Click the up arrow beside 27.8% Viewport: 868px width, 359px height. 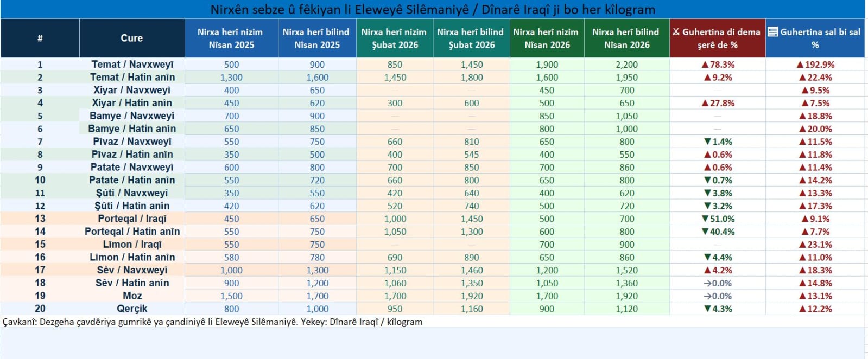click(x=705, y=103)
